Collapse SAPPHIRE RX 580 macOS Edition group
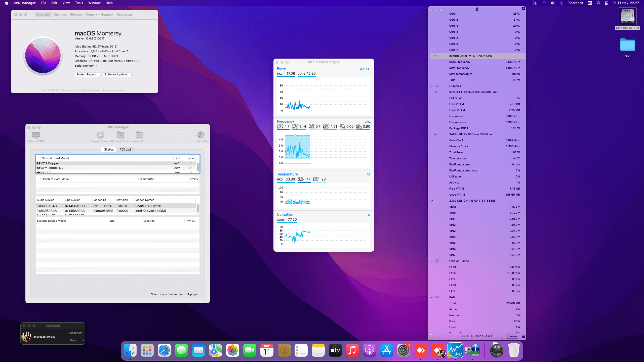This screenshot has height=362, width=644. coord(435,134)
